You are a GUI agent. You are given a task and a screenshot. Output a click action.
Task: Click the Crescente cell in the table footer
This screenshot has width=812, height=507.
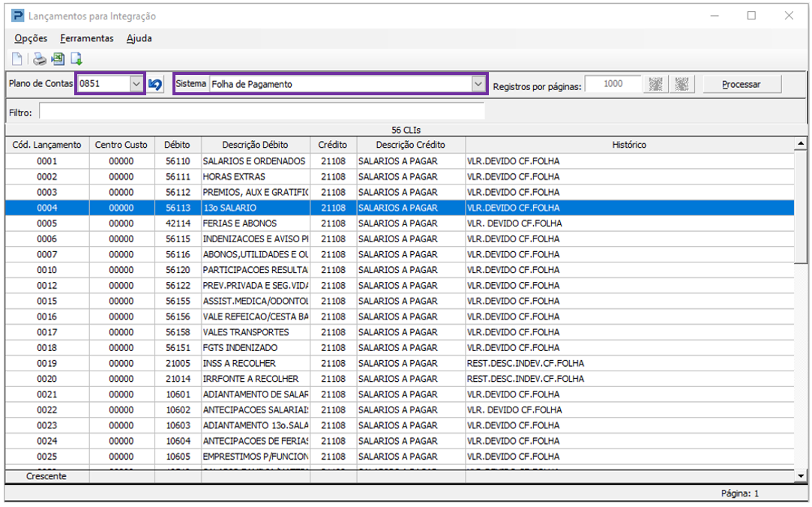coord(46,476)
